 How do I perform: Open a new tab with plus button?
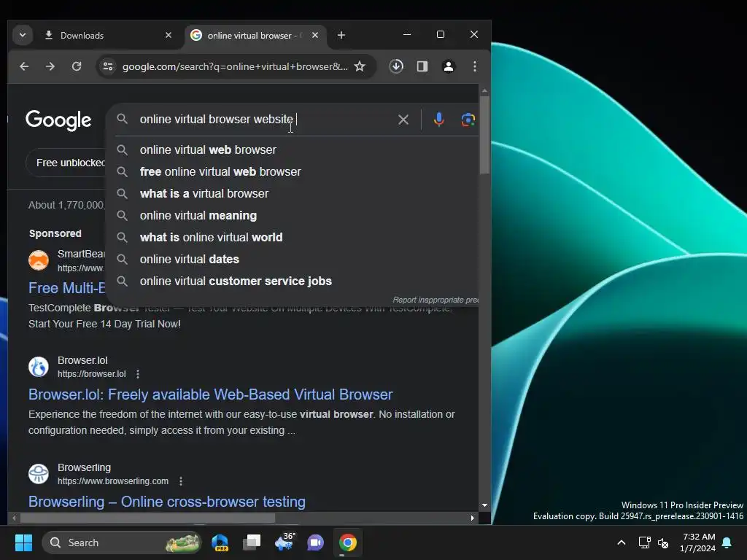[341, 35]
